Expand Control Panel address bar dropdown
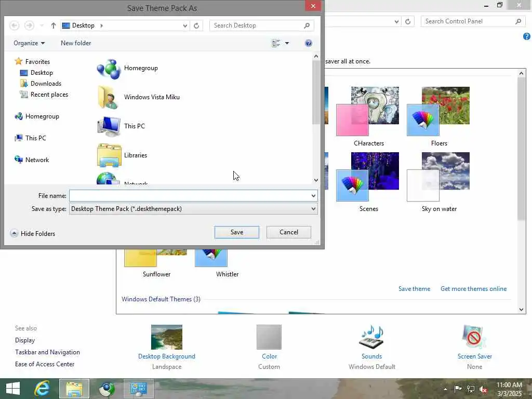Screen dimensions: 532x399 pyautogui.click(x=396, y=21)
